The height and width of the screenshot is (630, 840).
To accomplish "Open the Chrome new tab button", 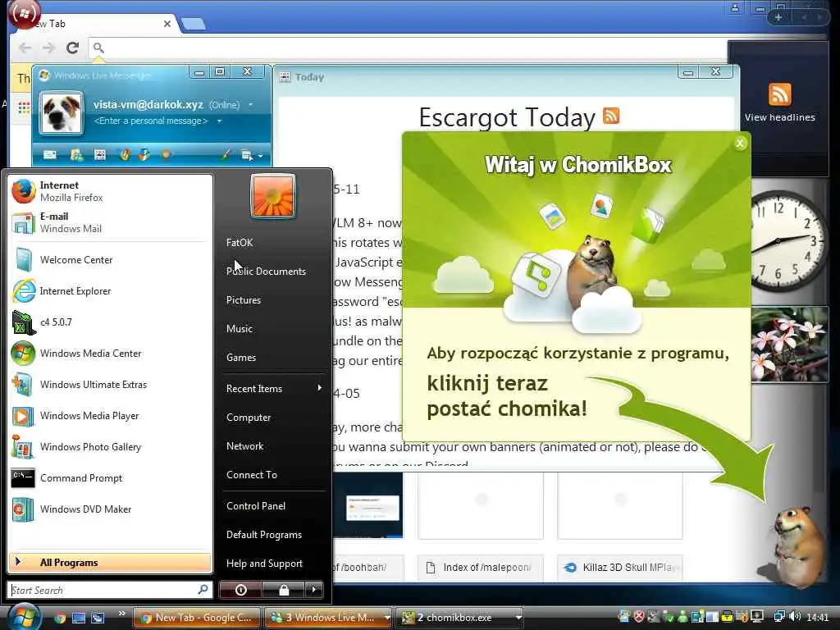I will 194,24.
